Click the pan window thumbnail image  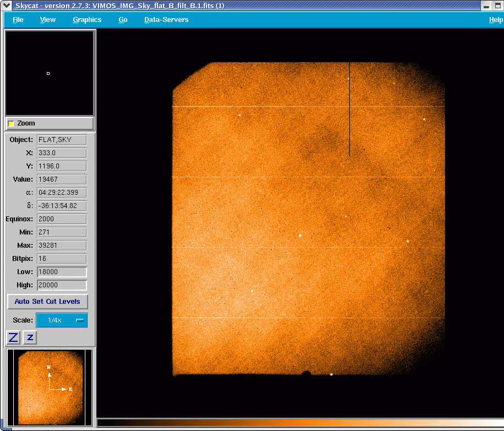point(50,388)
